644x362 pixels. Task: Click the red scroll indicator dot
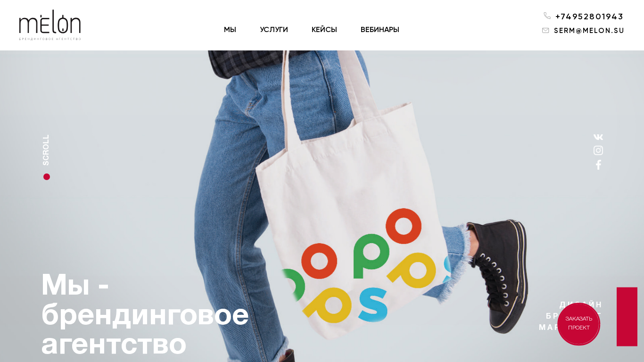tap(47, 177)
